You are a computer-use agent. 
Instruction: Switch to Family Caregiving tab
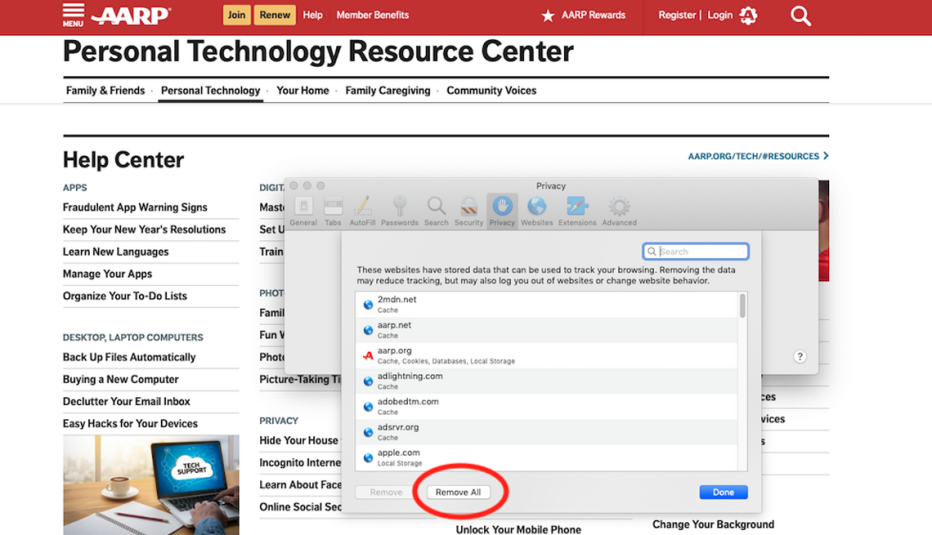click(388, 90)
